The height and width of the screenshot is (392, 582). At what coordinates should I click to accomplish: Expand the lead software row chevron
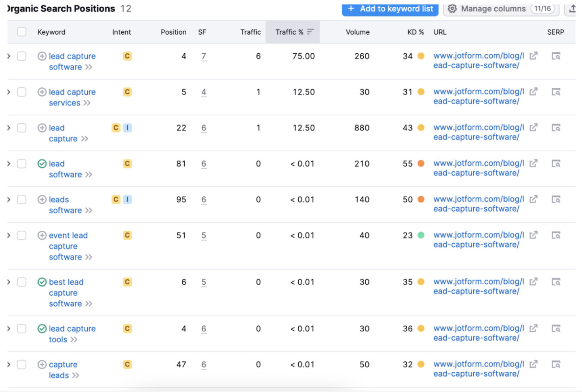[9, 164]
